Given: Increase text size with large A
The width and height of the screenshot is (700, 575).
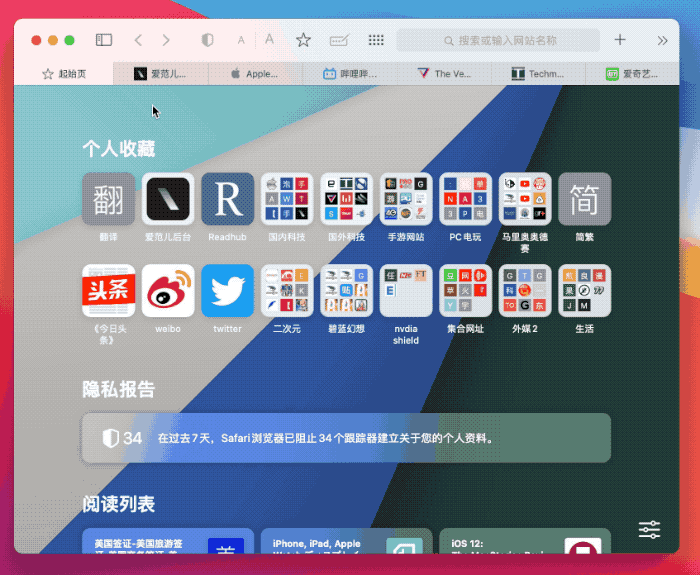Looking at the screenshot, I should pos(269,40).
